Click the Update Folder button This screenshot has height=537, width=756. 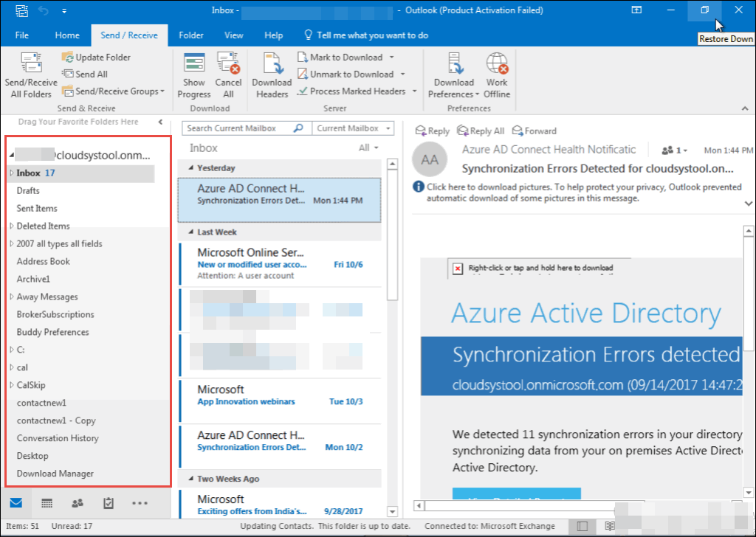97,58
